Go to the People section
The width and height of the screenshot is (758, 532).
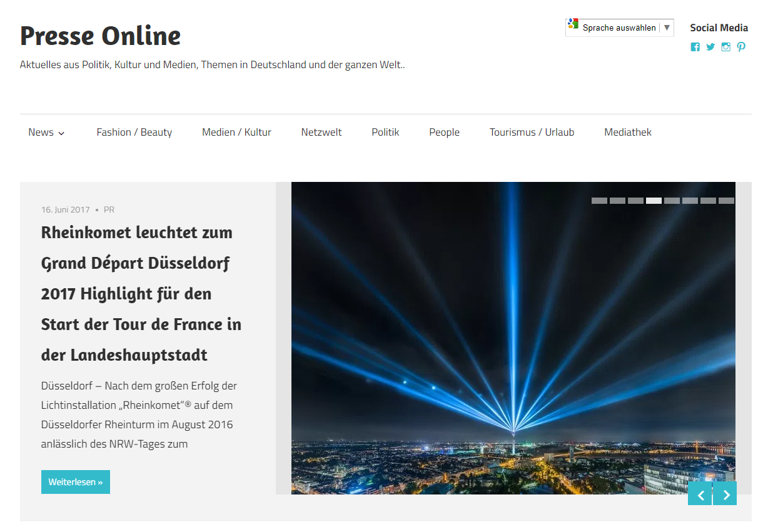click(x=444, y=132)
